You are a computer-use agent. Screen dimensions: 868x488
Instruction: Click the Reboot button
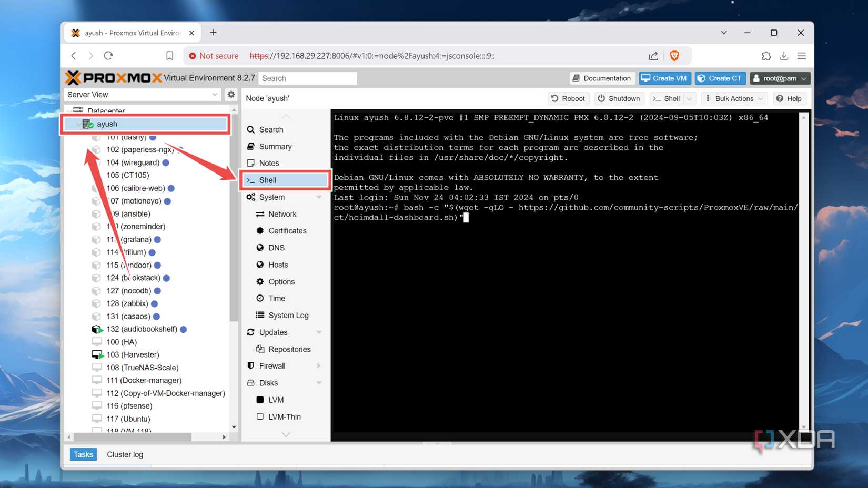click(568, 98)
